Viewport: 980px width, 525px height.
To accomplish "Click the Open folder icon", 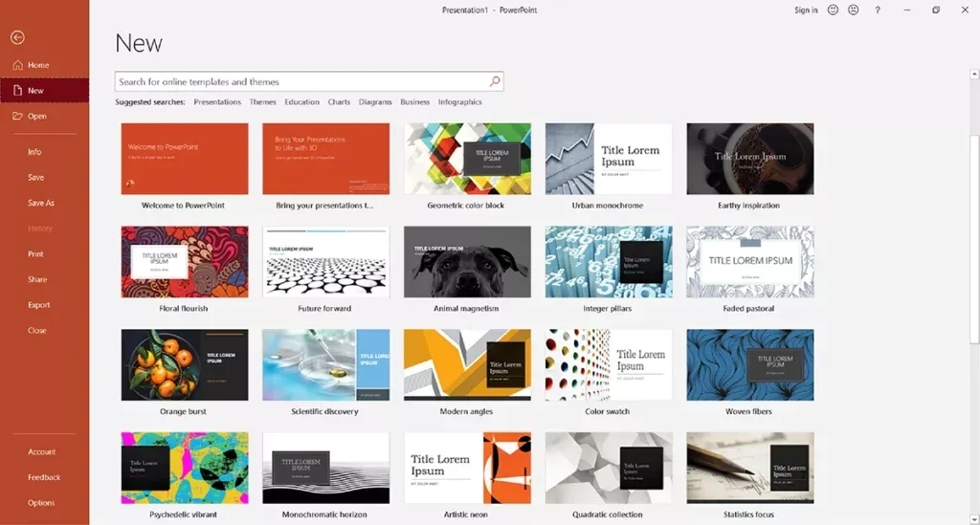I will (17, 116).
